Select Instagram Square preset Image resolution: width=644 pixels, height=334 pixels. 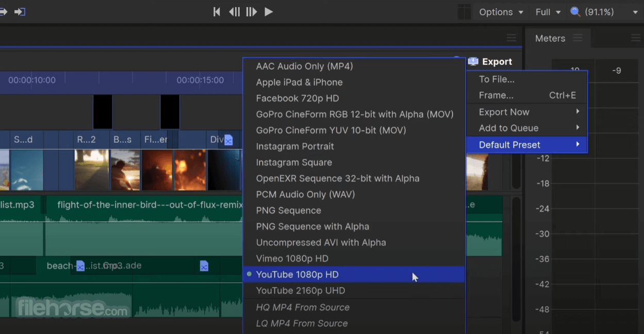(354, 162)
